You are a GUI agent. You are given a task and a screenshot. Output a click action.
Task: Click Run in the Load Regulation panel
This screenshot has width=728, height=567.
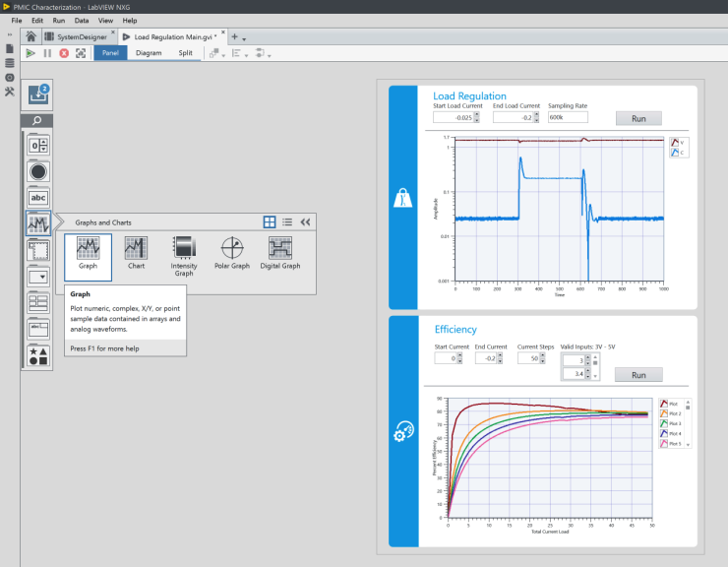coord(638,118)
